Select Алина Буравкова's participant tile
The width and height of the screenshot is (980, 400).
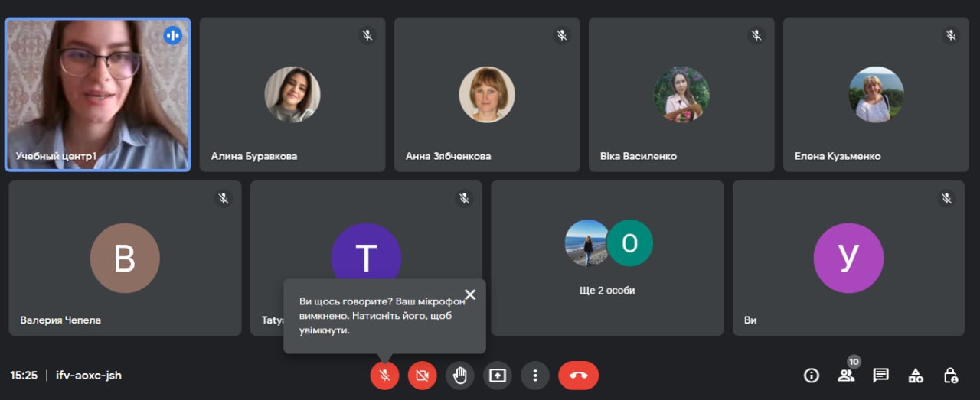[x=292, y=94]
